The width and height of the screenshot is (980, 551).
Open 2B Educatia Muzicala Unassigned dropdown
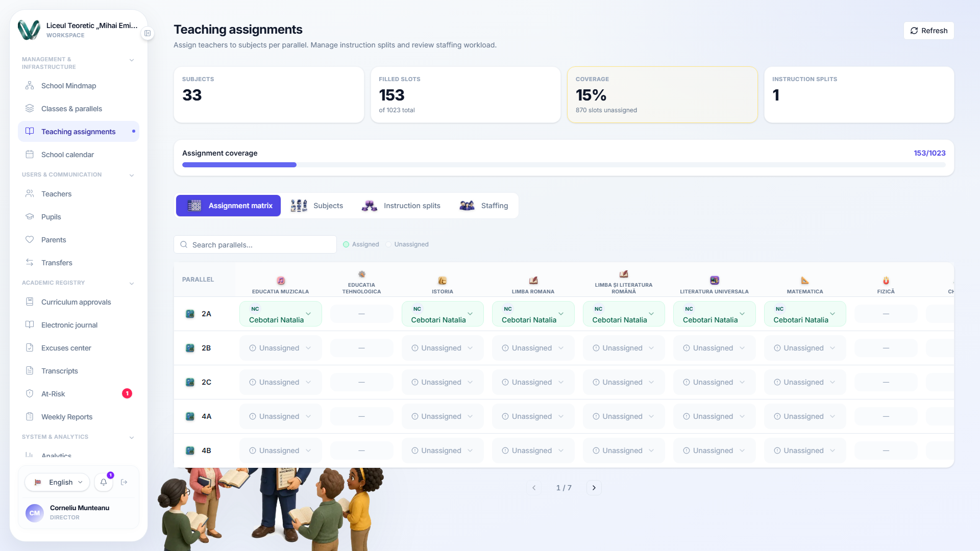pyautogui.click(x=281, y=348)
